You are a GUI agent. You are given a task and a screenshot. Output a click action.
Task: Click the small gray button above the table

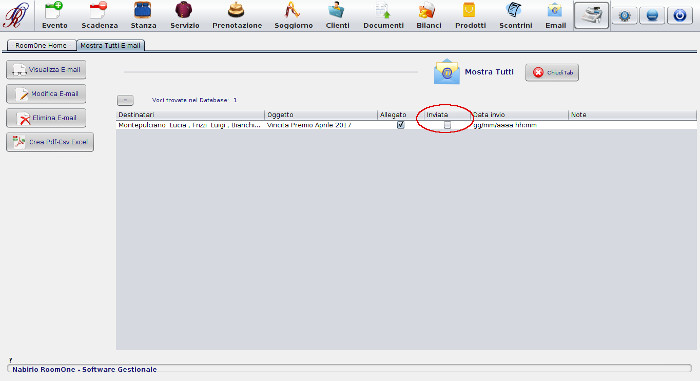coord(125,100)
